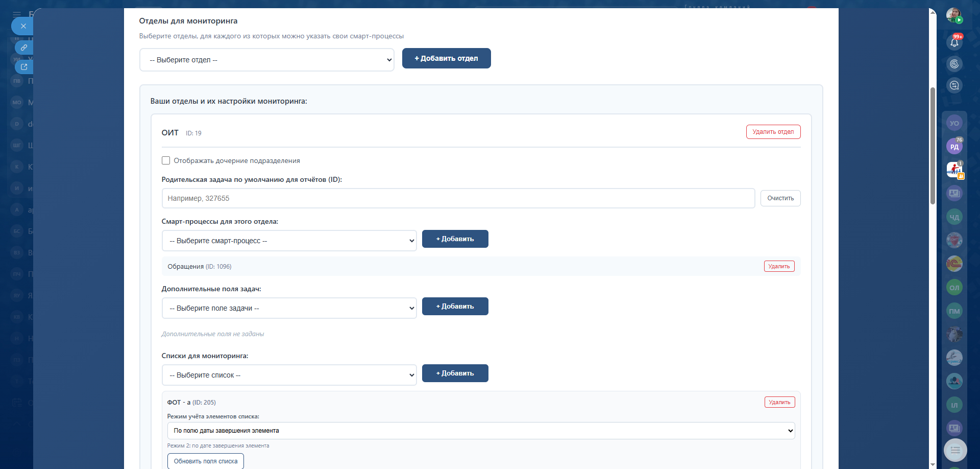980x469 pixels.
Task: Open the red figure group chat avatar
Action: tap(954, 170)
